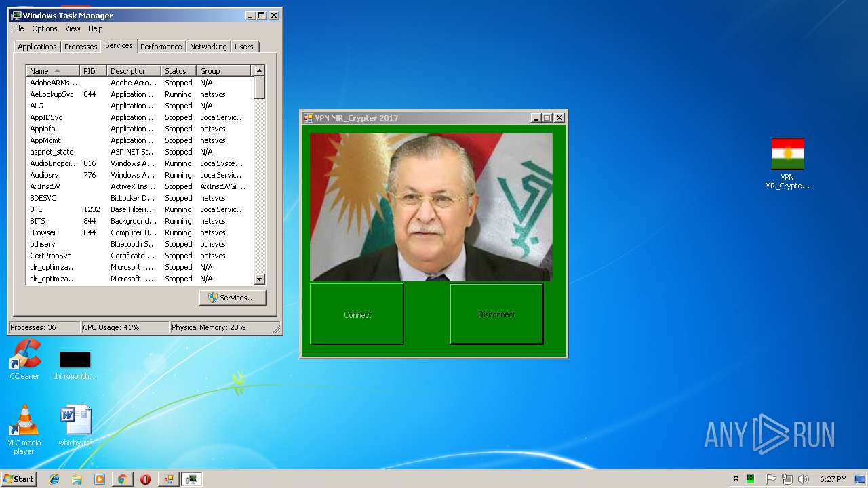Select BITS service row

[140, 221]
